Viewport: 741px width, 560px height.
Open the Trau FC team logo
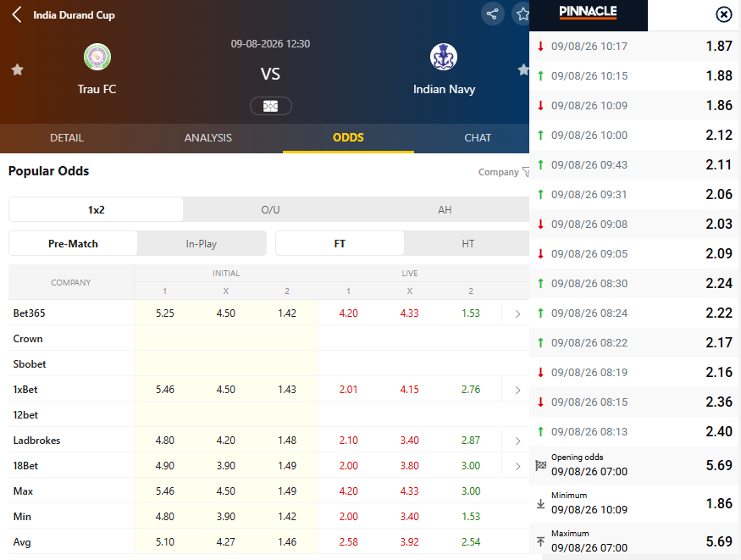[x=97, y=57]
